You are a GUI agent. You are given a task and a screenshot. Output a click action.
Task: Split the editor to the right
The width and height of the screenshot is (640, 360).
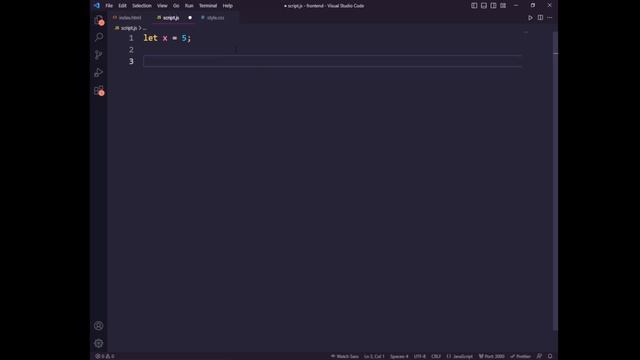(540, 18)
